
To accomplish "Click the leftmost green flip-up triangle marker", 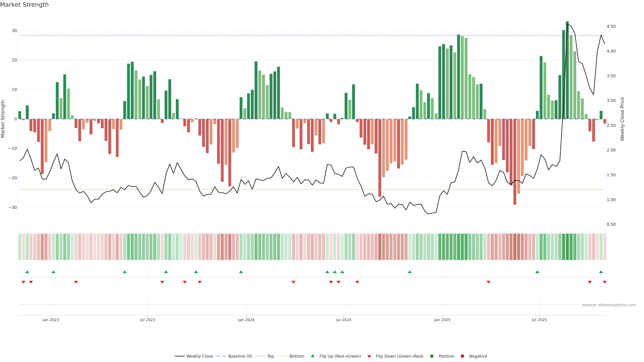I will pyautogui.click(x=27, y=272).
